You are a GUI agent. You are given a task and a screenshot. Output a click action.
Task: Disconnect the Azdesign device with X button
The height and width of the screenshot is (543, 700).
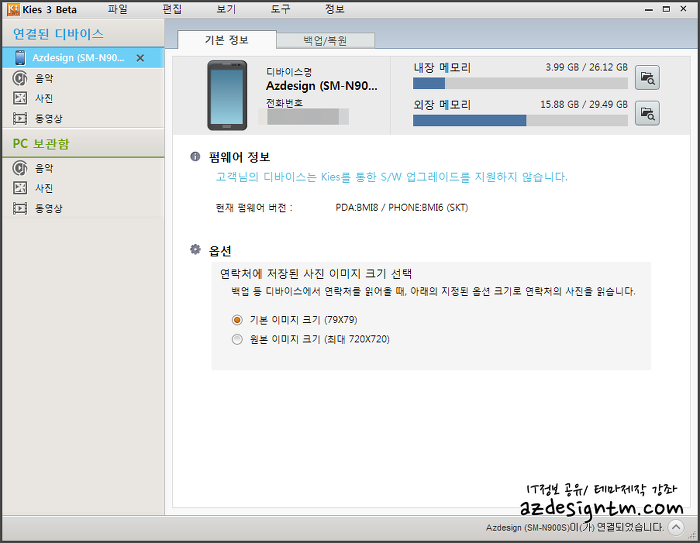[140, 58]
